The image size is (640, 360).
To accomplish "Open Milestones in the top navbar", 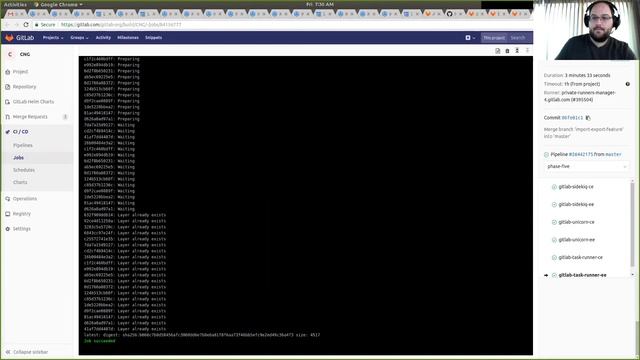I will click(x=128, y=38).
